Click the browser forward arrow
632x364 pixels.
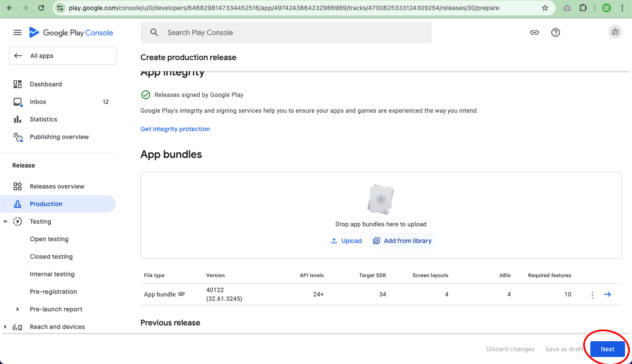(x=25, y=8)
